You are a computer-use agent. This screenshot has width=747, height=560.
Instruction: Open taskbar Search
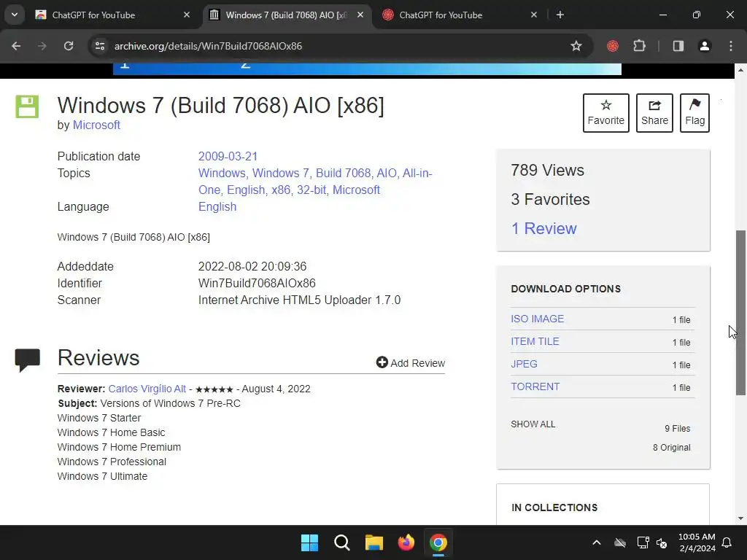click(341, 542)
